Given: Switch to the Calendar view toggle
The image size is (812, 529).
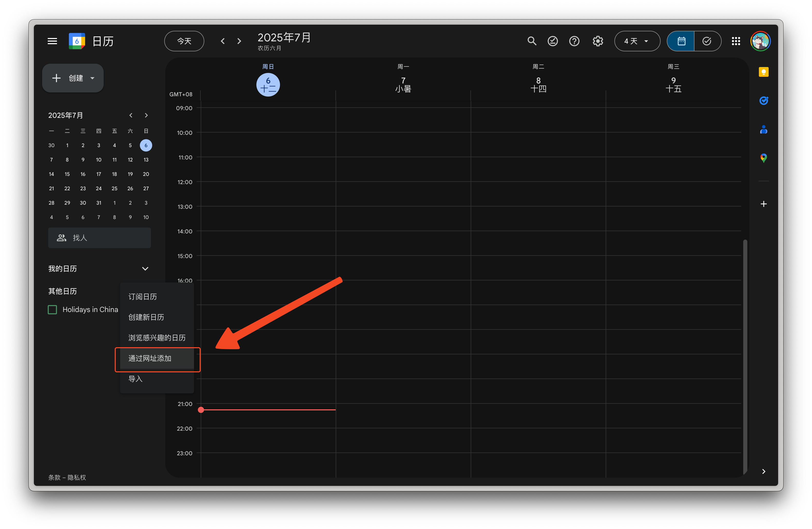Looking at the screenshot, I should coord(681,41).
